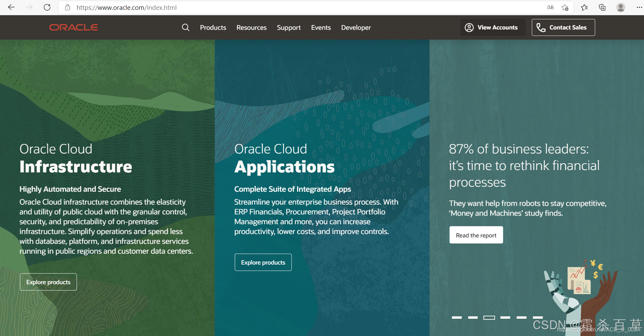Select the third outlined carousel slide indicator
Screen dimensions: 644x336
tap(489, 317)
